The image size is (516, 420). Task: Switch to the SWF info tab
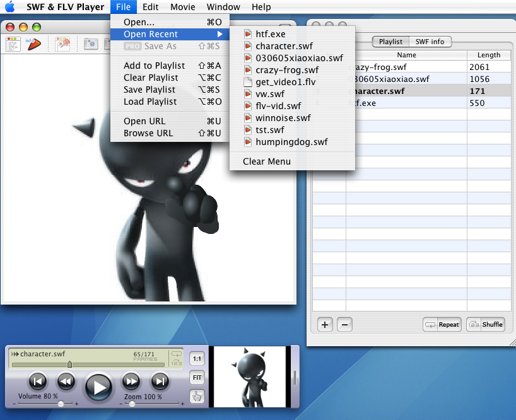[430, 42]
